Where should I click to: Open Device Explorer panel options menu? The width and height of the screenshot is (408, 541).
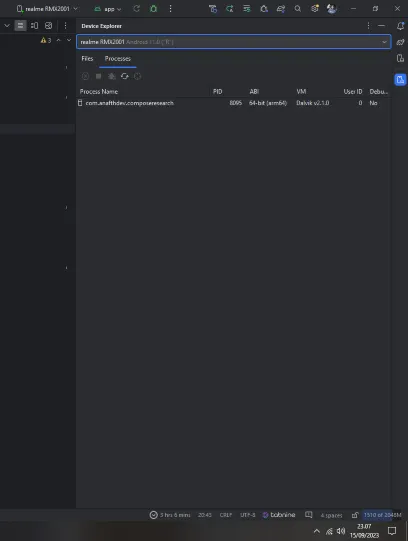[x=368, y=26]
